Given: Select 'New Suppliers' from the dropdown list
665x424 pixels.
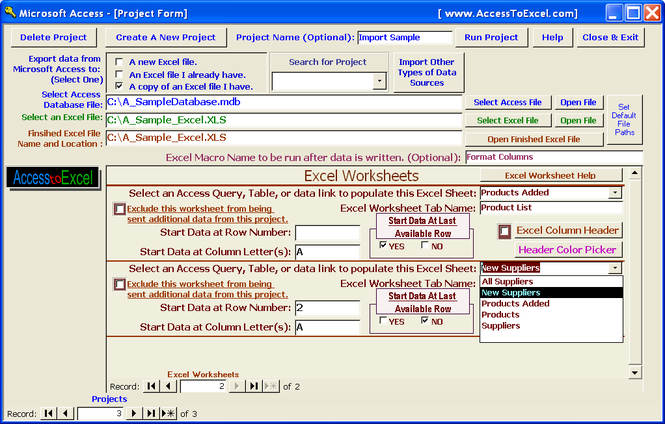Looking at the screenshot, I should click(x=551, y=293).
